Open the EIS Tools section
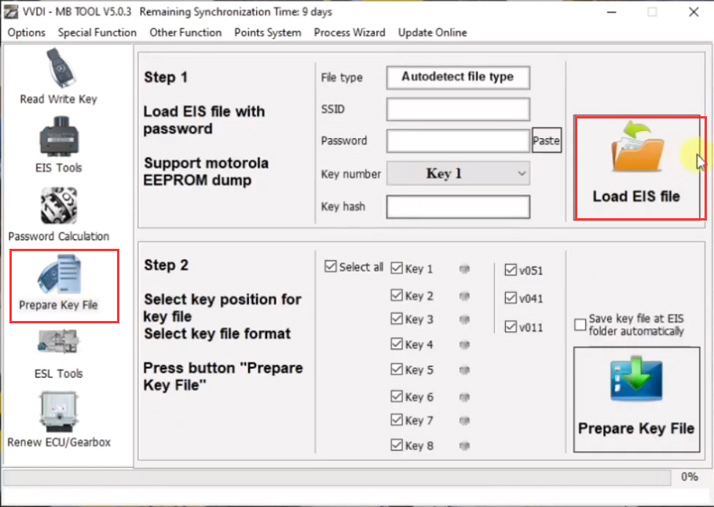The width and height of the screenshot is (714, 507). tap(59, 145)
